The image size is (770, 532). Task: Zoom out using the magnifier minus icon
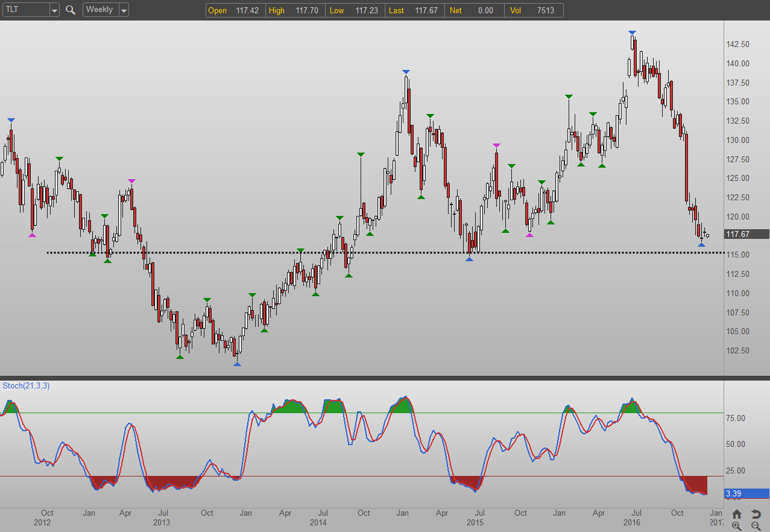[756, 526]
